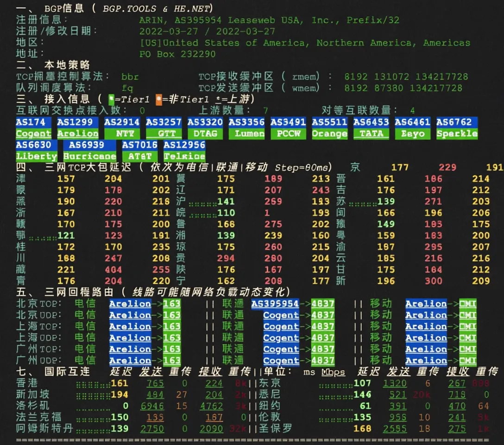
Task: Click 洛杉矶 send speed 6946
Action: tap(152, 406)
